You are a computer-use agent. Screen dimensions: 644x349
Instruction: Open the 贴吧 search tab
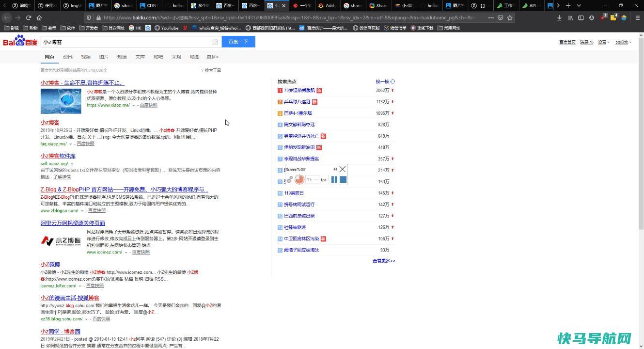pos(158,57)
